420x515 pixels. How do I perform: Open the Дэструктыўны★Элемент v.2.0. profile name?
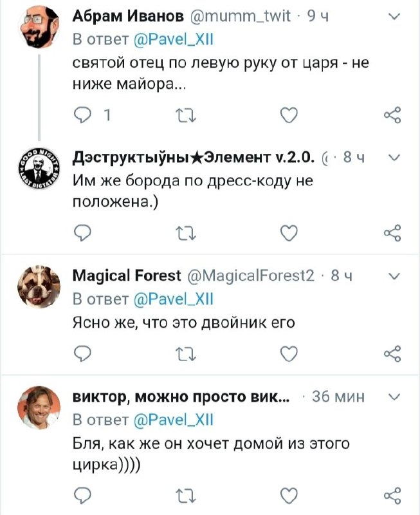pos(194,158)
